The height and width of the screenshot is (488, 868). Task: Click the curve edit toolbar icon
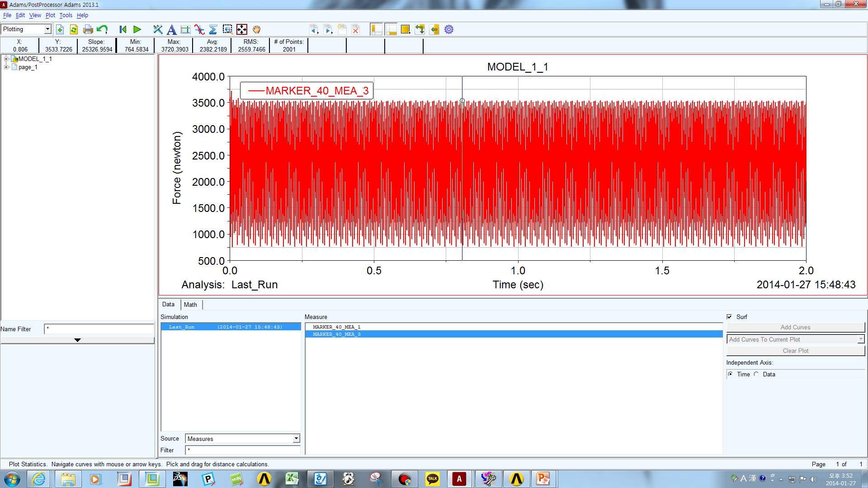click(x=185, y=30)
